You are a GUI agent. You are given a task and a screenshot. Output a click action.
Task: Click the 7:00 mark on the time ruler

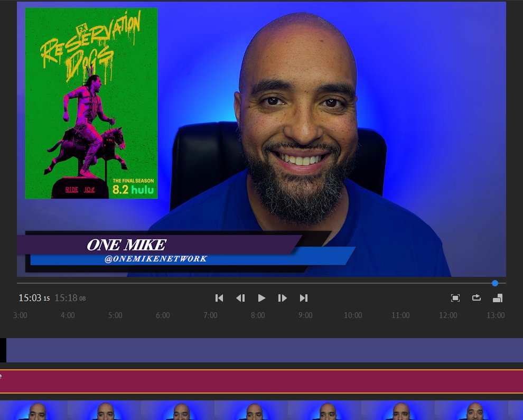[x=210, y=315]
